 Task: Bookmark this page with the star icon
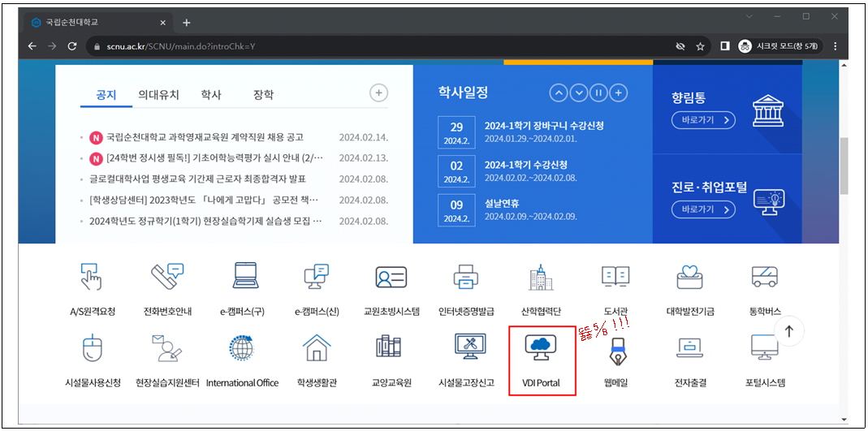tap(700, 46)
